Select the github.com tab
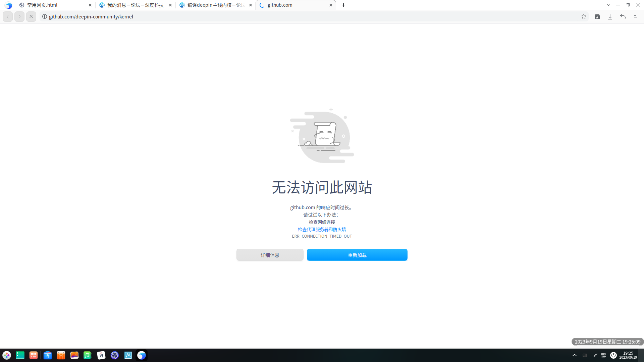 [296, 5]
